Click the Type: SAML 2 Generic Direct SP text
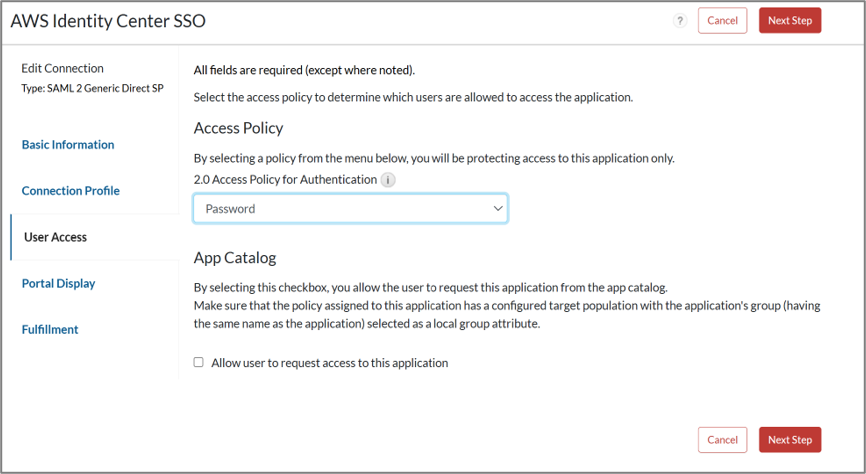The image size is (866, 474). [92, 88]
